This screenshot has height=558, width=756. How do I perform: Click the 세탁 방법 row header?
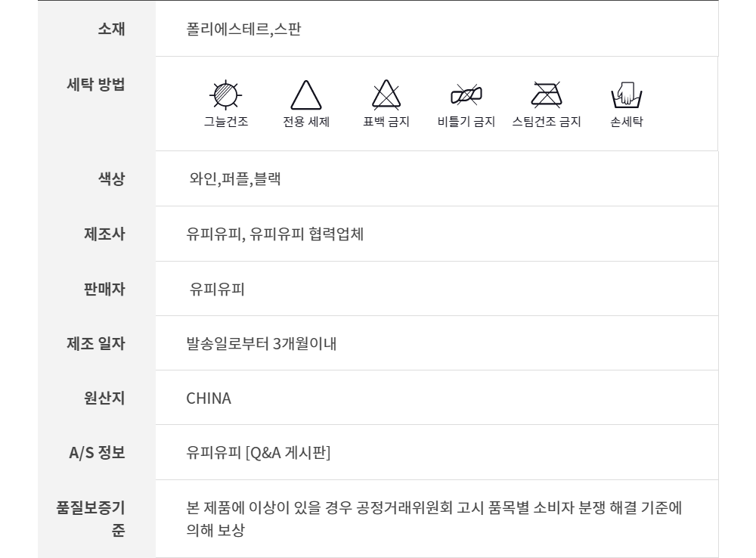coord(95,84)
